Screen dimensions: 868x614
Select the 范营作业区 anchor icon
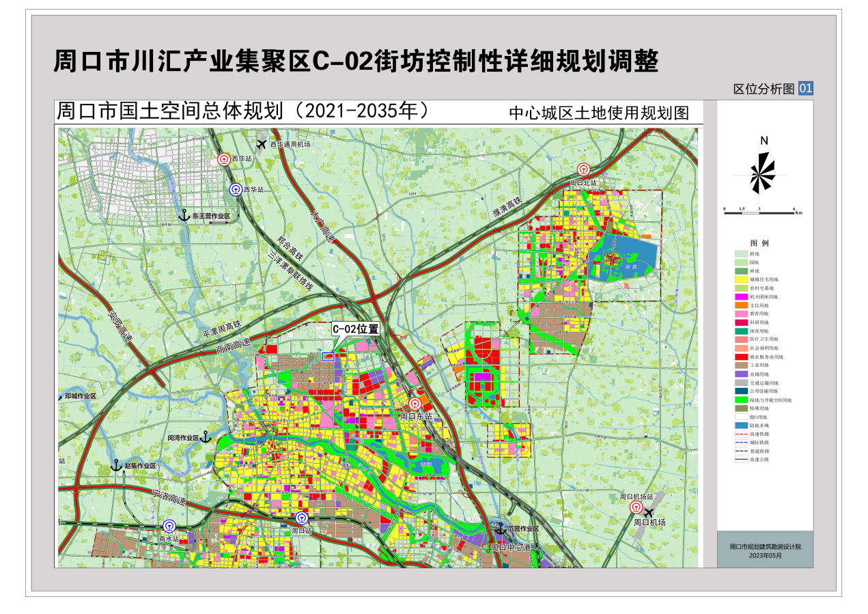(x=500, y=528)
